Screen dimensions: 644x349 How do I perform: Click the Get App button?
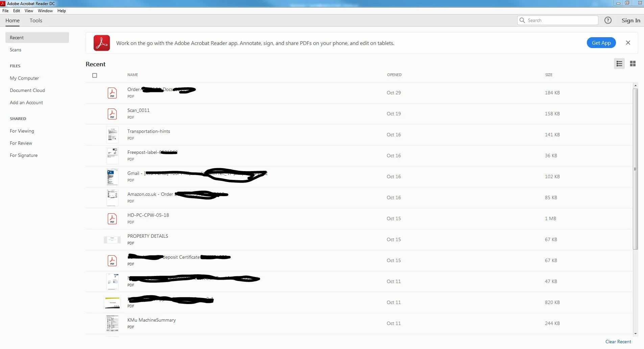[601, 43]
